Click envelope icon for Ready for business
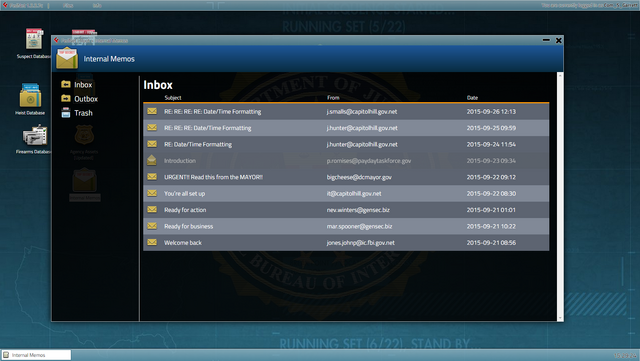 click(x=152, y=225)
